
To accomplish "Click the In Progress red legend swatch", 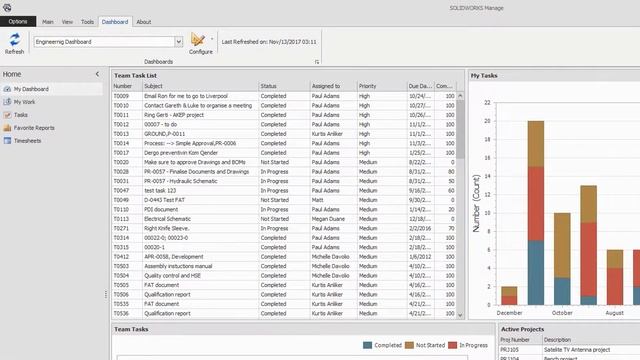I will point(452,345).
